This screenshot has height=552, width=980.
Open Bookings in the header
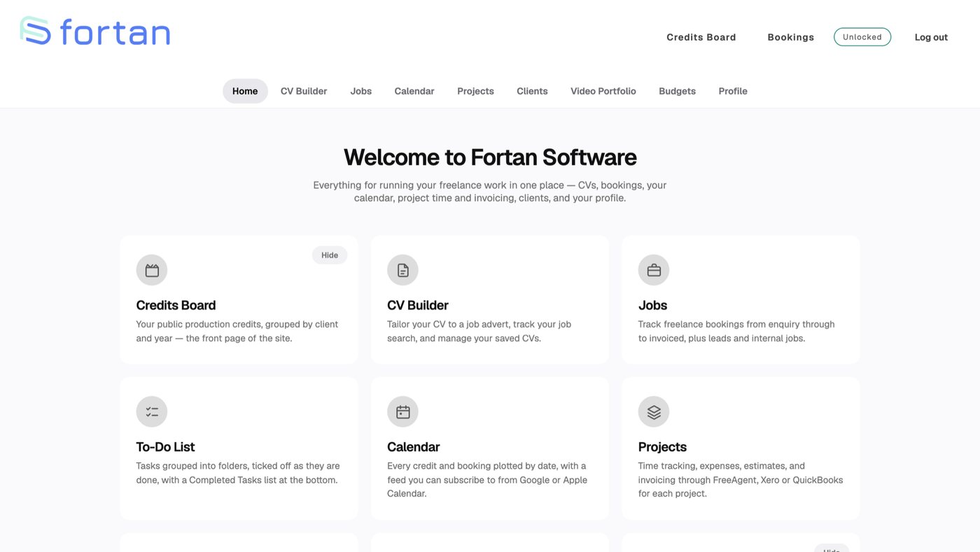791,37
